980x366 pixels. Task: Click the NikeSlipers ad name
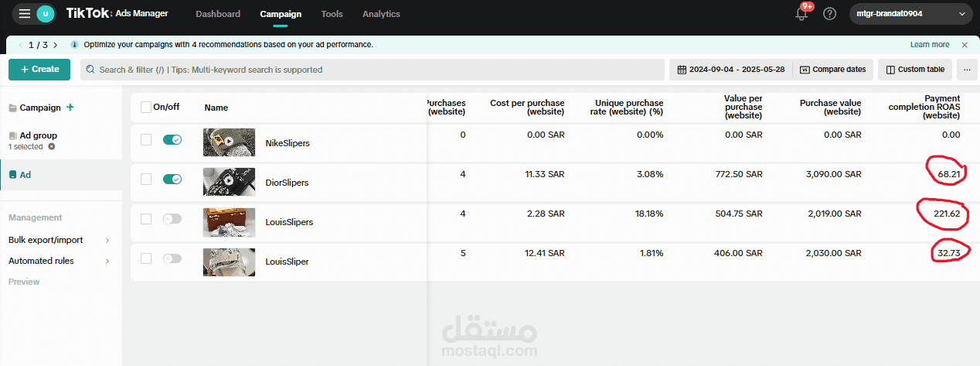pyautogui.click(x=288, y=144)
